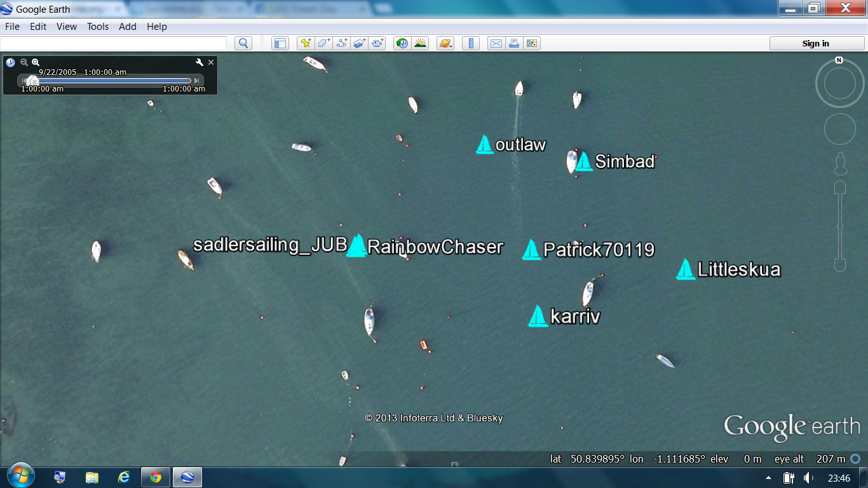
Task: Select the outlaw sailboat placemark
Action: click(485, 144)
